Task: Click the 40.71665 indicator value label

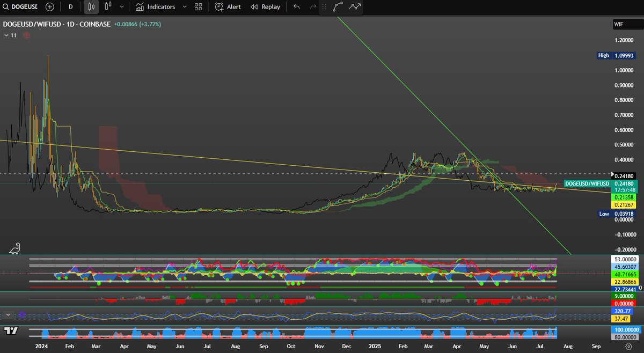Action: pyautogui.click(x=624, y=274)
